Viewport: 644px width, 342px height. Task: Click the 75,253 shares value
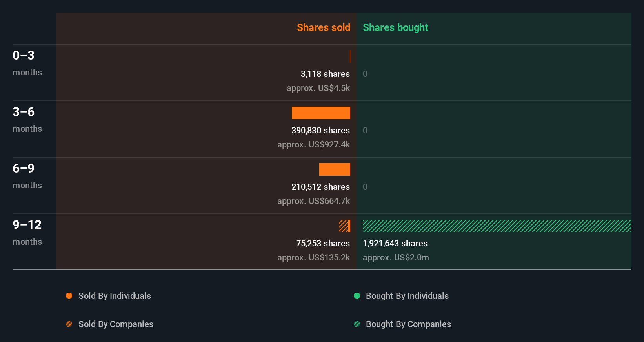(323, 243)
